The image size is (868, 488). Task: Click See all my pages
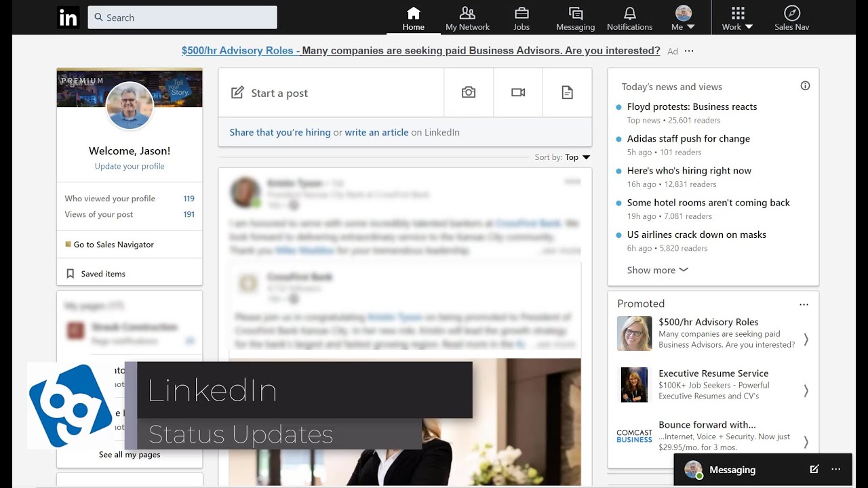[x=130, y=455]
